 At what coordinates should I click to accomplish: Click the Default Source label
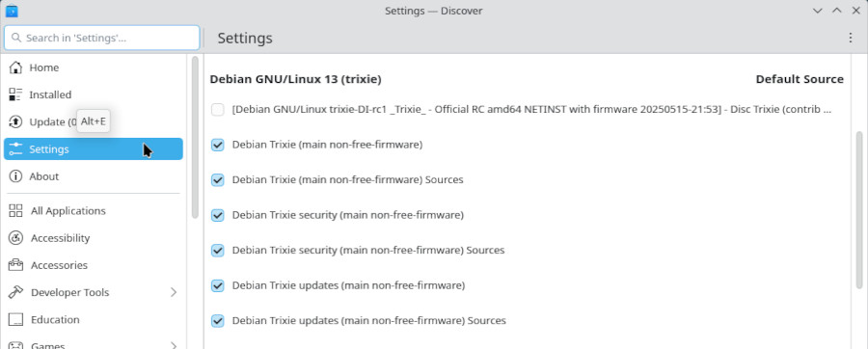tap(800, 79)
